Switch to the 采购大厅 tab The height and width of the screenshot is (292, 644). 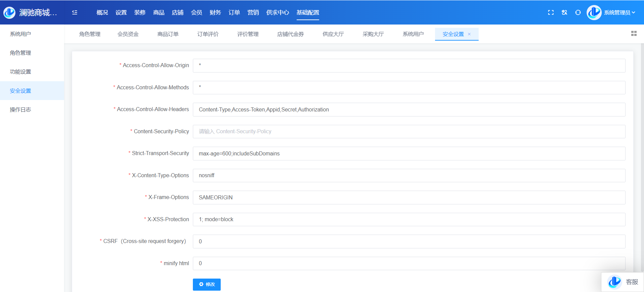pyautogui.click(x=373, y=34)
